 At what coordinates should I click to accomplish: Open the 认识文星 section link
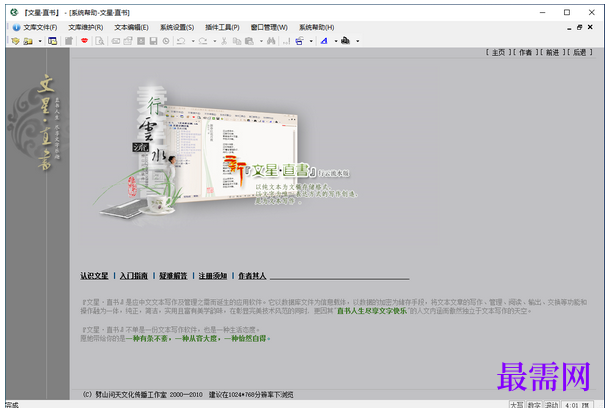coord(94,276)
